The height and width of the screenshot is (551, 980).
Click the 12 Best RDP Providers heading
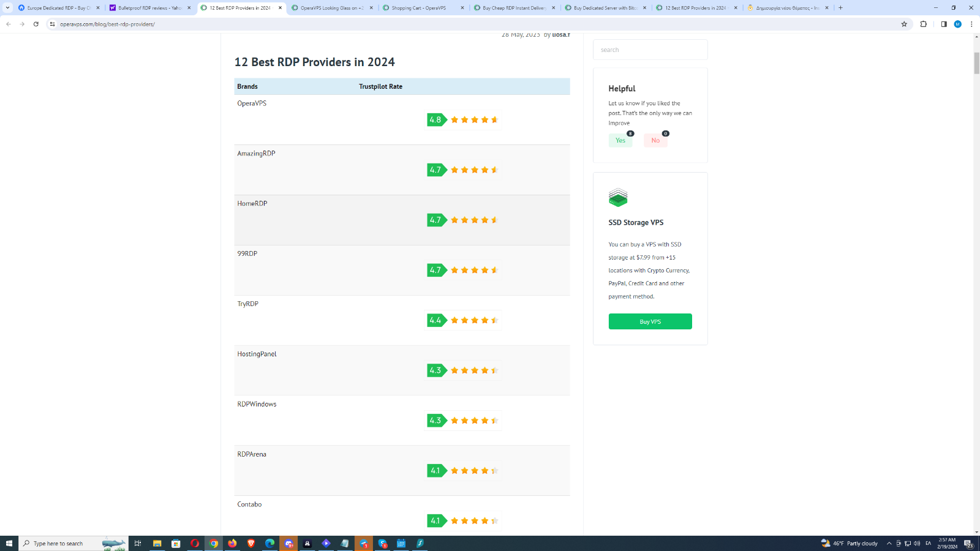click(315, 62)
